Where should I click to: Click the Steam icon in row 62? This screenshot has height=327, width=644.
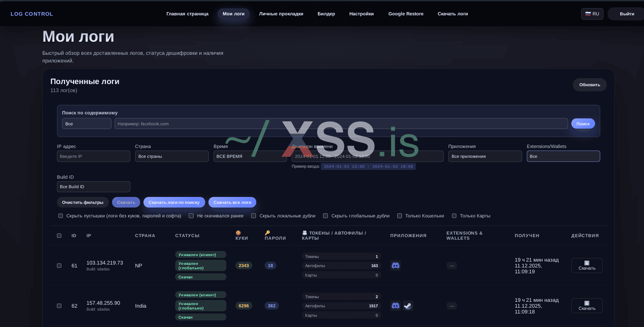pyautogui.click(x=408, y=306)
